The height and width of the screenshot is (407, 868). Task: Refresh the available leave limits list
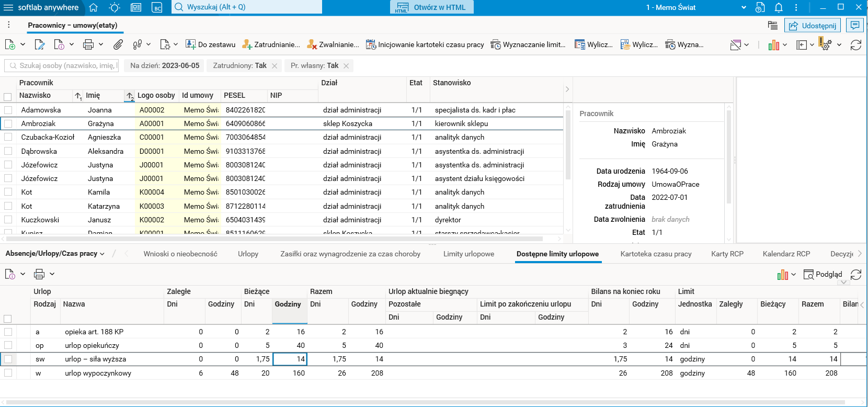tap(856, 275)
